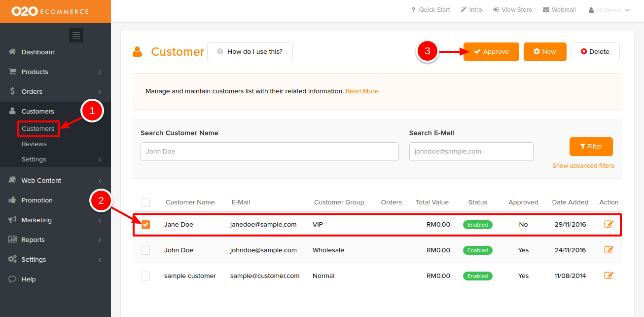Click the Dashboard home icon

tap(12, 52)
